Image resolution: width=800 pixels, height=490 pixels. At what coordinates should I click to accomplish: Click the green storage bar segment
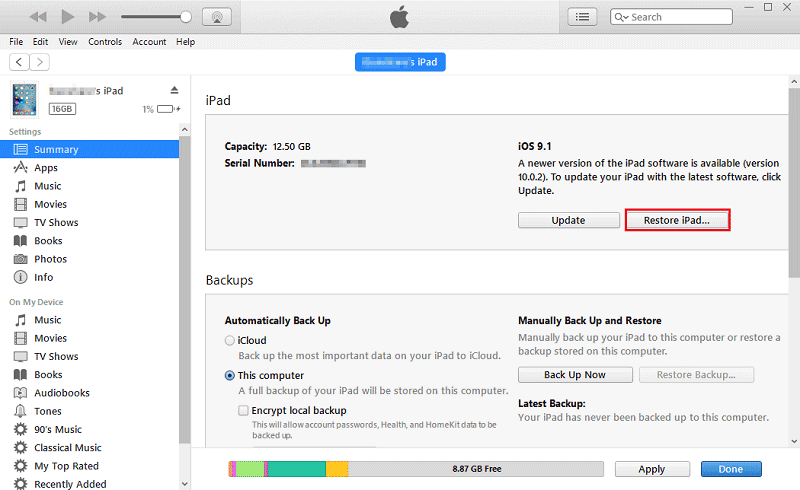(250, 469)
